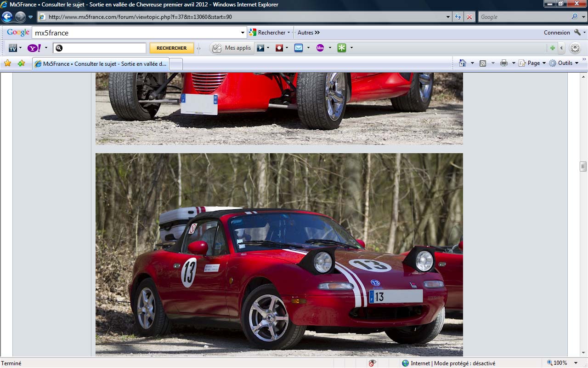
Task: Click the green plus add icon
Action: (x=552, y=48)
